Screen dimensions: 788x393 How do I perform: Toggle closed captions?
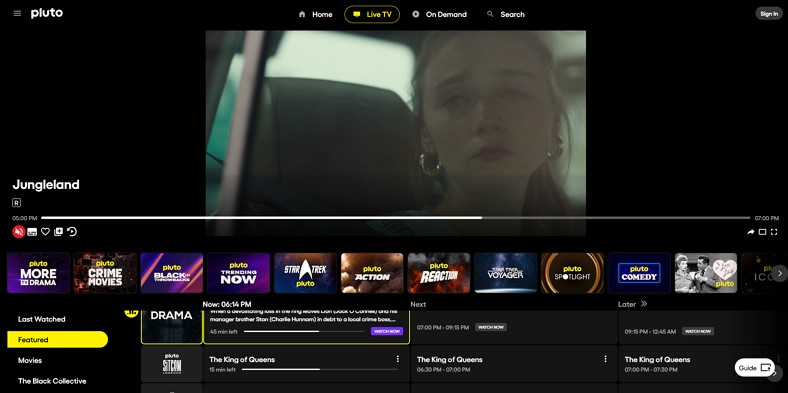(32, 232)
